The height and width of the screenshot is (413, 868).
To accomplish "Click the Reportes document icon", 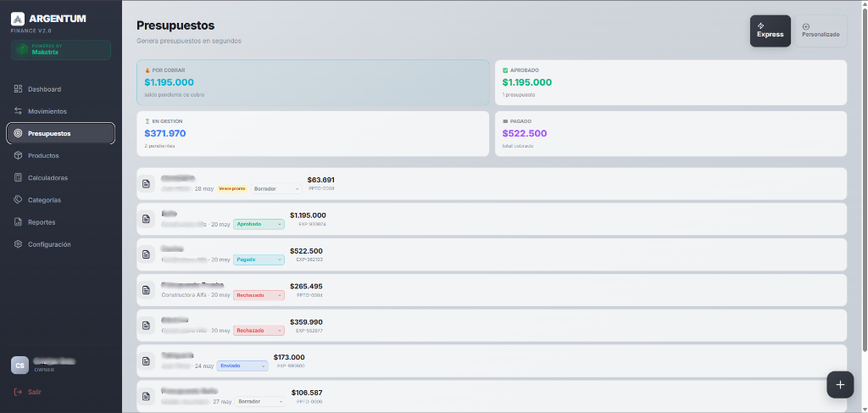I will click(19, 222).
